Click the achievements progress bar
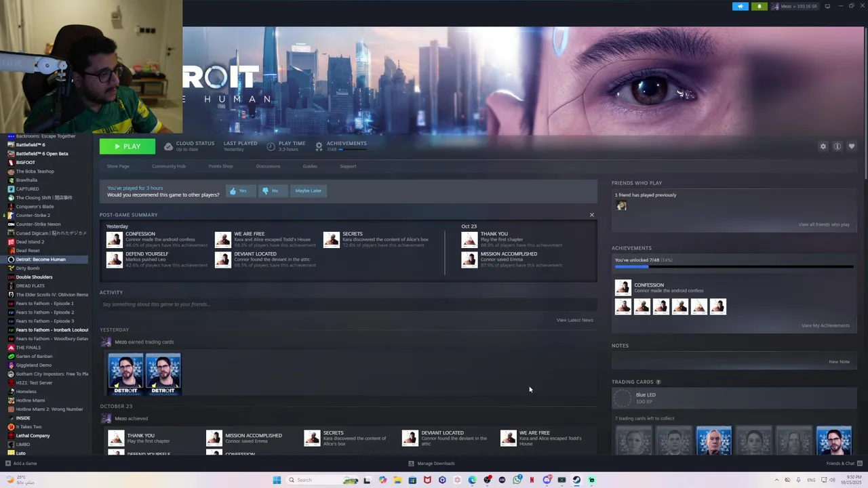This screenshot has height=488, width=868. pyautogui.click(x=734, y=267)
